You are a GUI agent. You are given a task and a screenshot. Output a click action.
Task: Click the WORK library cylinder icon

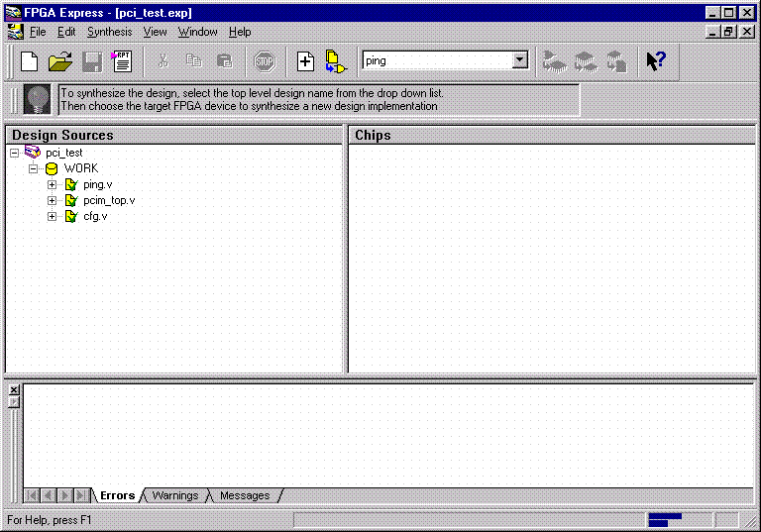coord(52,168)
